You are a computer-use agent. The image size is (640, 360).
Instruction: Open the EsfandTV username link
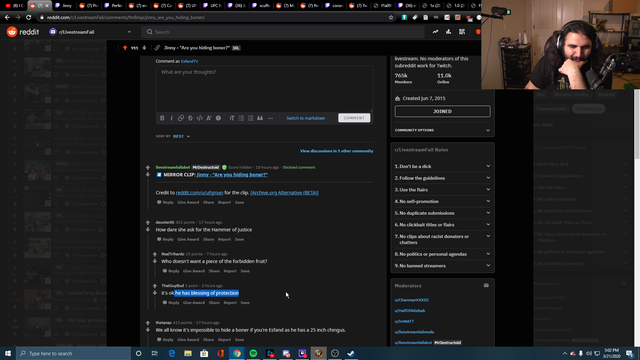point(189,61)
